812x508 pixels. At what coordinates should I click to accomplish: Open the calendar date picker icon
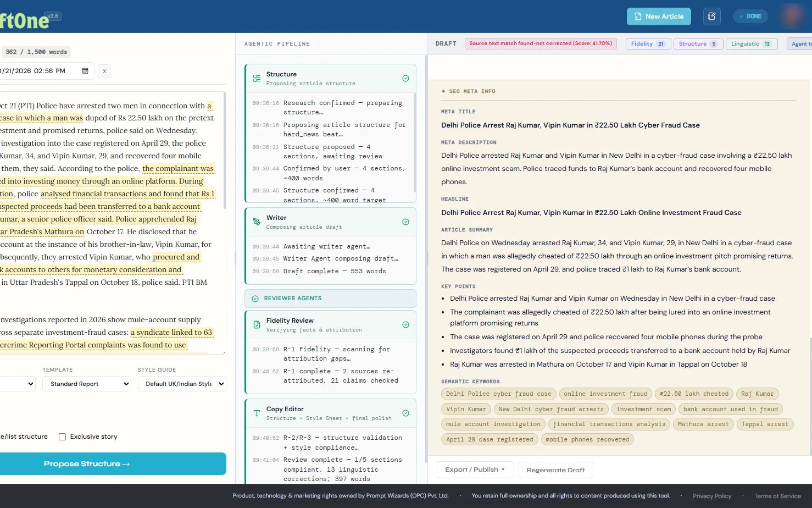coord(85,71)
